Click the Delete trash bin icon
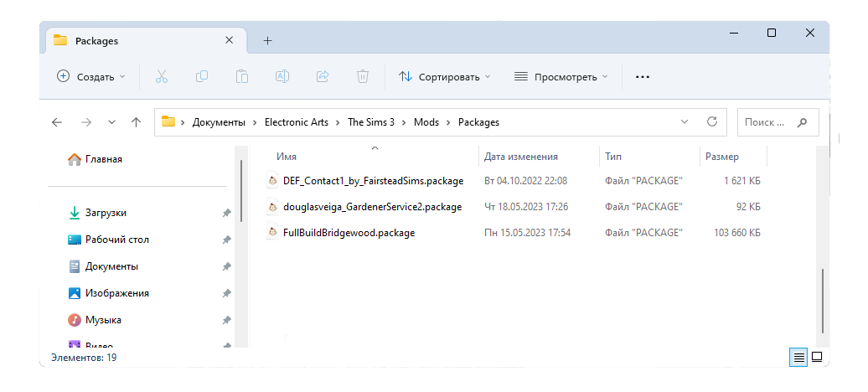This screenshot has height=392, width=868. 363,76
